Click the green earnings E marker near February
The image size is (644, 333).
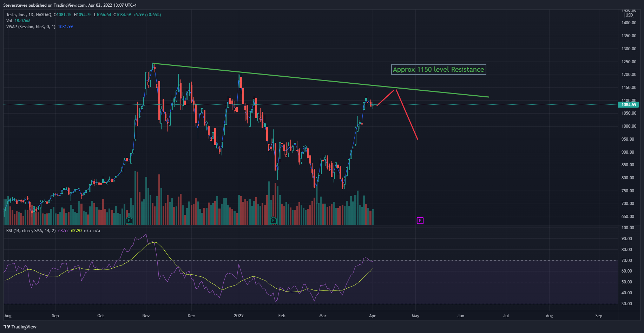point(273,221)
